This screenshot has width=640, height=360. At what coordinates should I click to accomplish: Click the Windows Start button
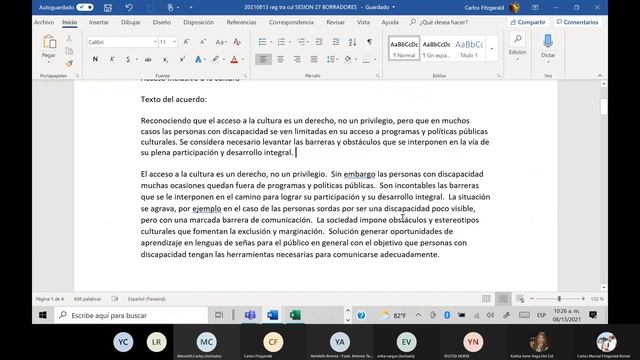click(43, 315)
